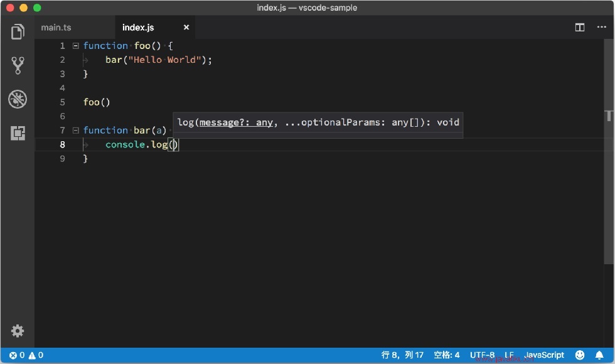615x364 pixels.
Task: Click line number 9 in gutter
Action: [x=62, y=158]
